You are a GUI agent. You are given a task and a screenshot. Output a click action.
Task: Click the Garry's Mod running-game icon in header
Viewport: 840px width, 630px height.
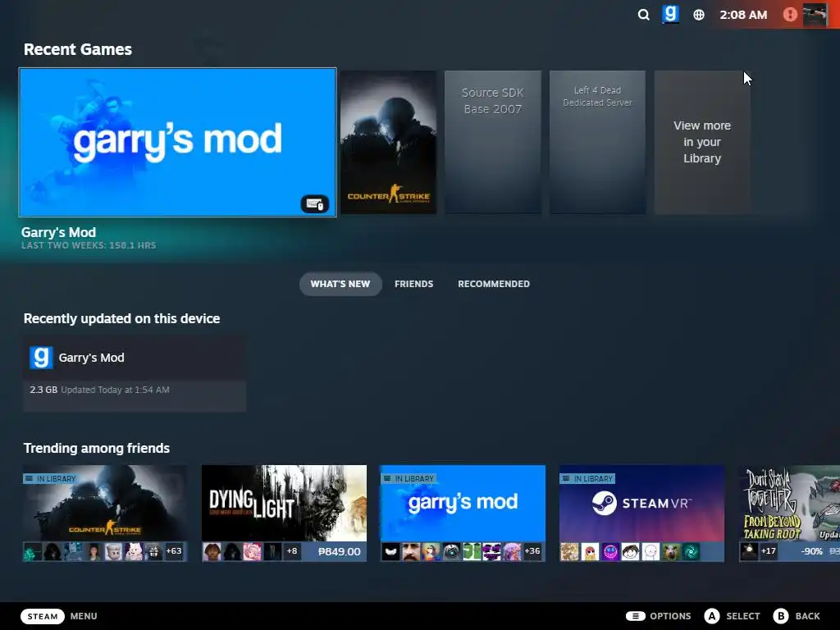coord(670,14)
